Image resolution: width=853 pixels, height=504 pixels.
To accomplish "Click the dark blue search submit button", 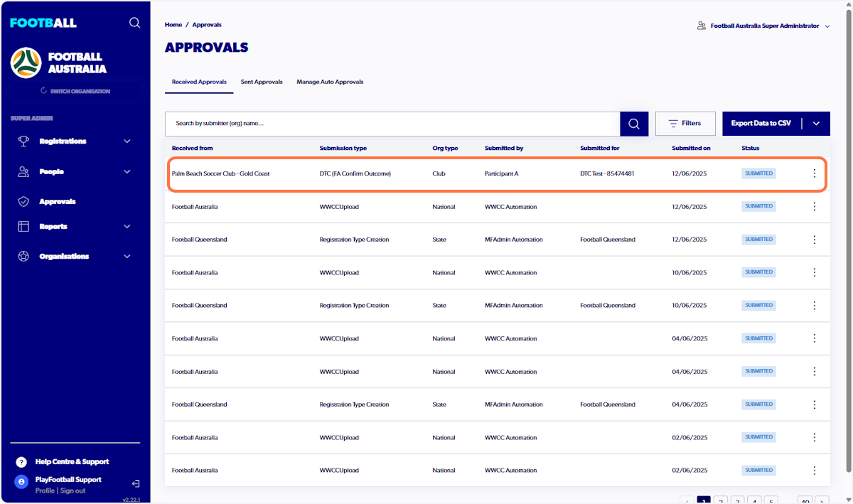I will [x=634, y=124].
